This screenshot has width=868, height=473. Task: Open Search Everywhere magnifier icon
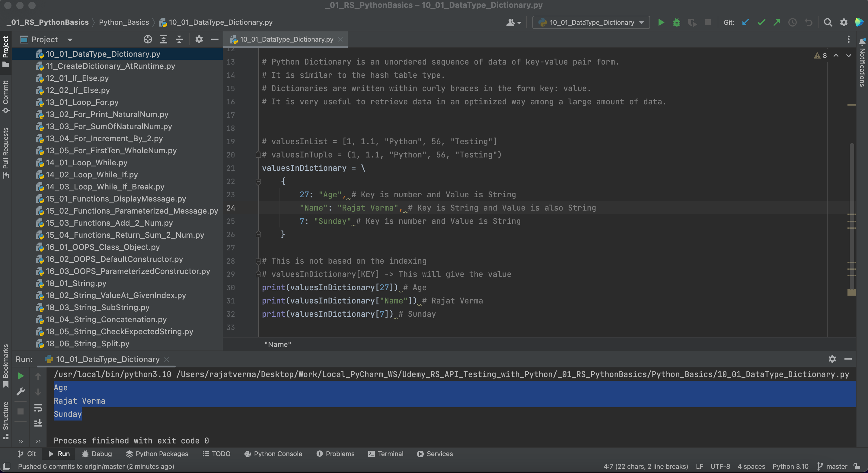pyautogui.click(x=828, y=23)
